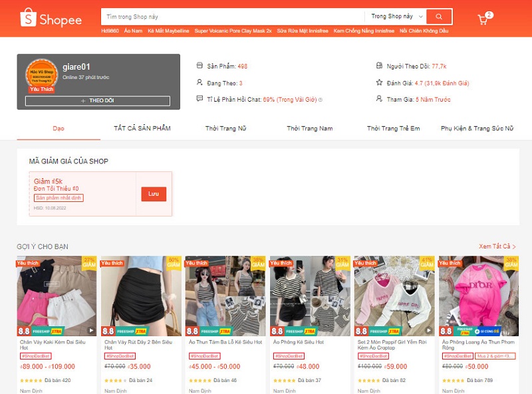Save the Giảm ₫5k voucher with Lưu

coord(154,194)
